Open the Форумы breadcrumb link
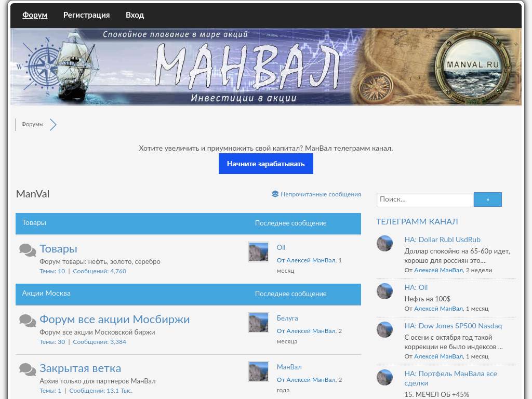 (32, 125)
